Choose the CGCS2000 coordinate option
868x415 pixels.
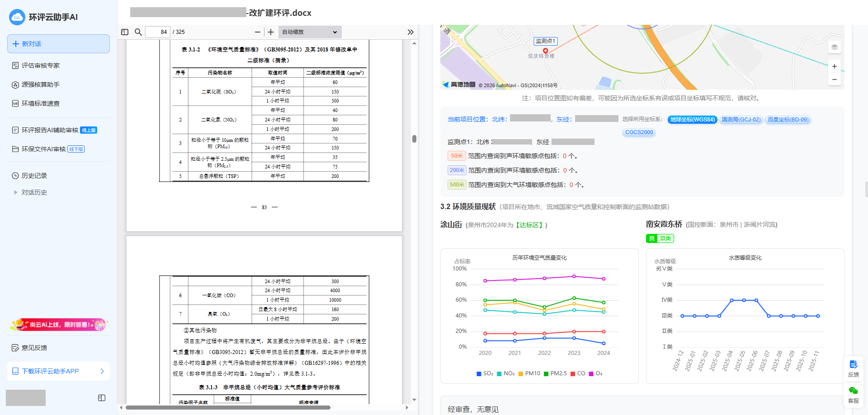[639, 132]
